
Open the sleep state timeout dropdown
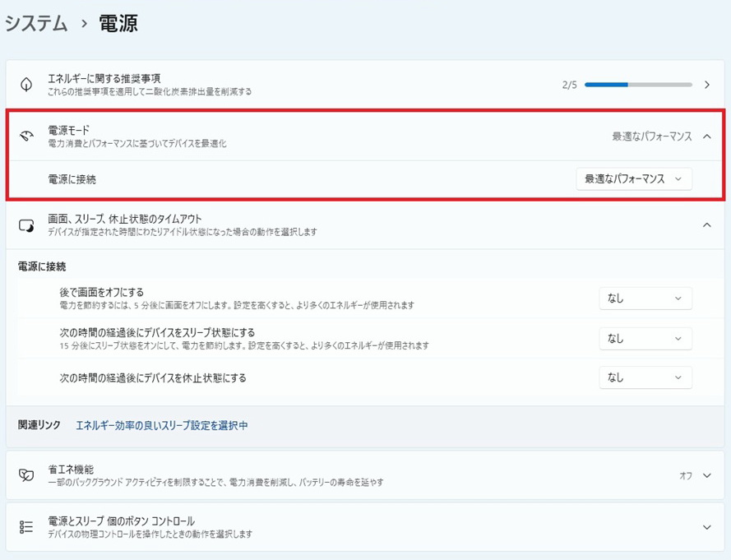tap(645, 338)
